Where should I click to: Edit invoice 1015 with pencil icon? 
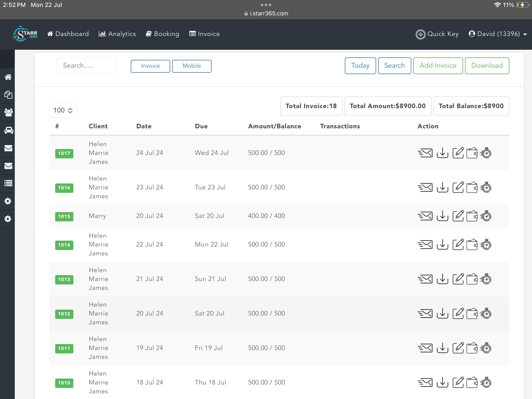pos(458,216)
